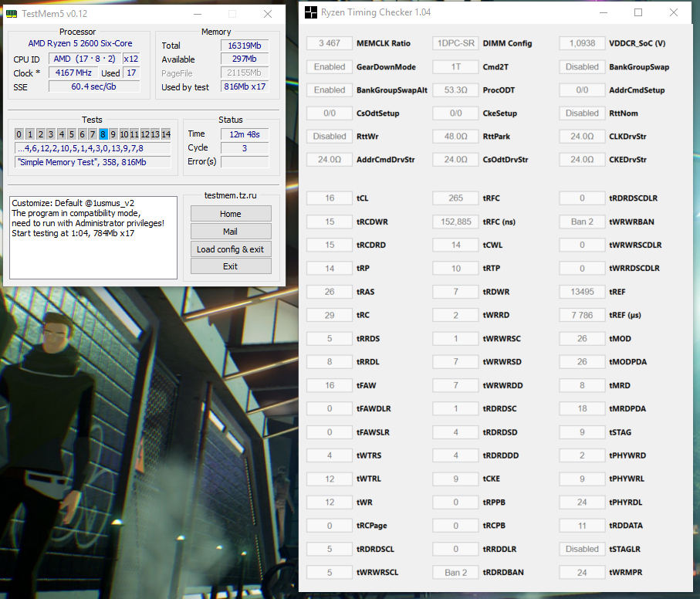Click AMD Ryzen 5 2600 Six-Core text
The image size is (700, 599).
click(80, 43)
